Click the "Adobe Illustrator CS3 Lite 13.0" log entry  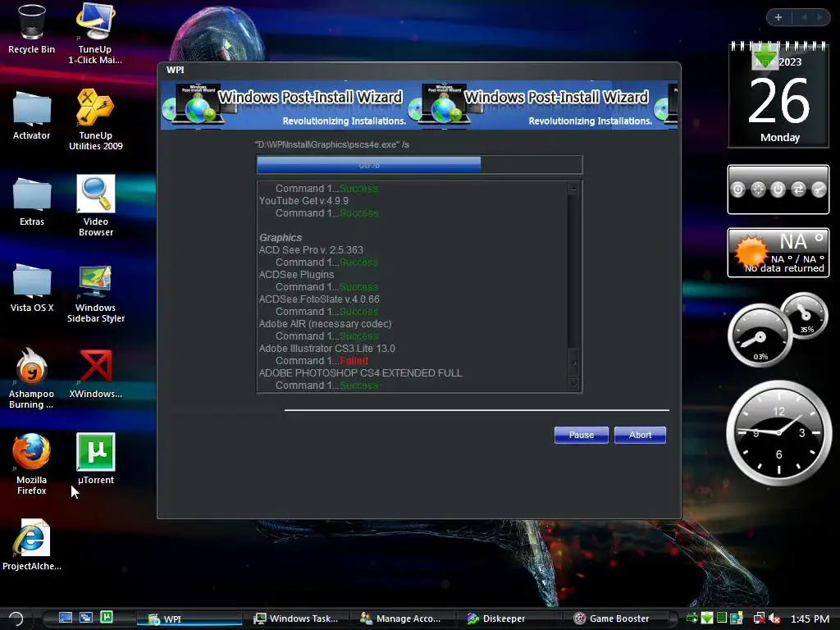point(327,349)
